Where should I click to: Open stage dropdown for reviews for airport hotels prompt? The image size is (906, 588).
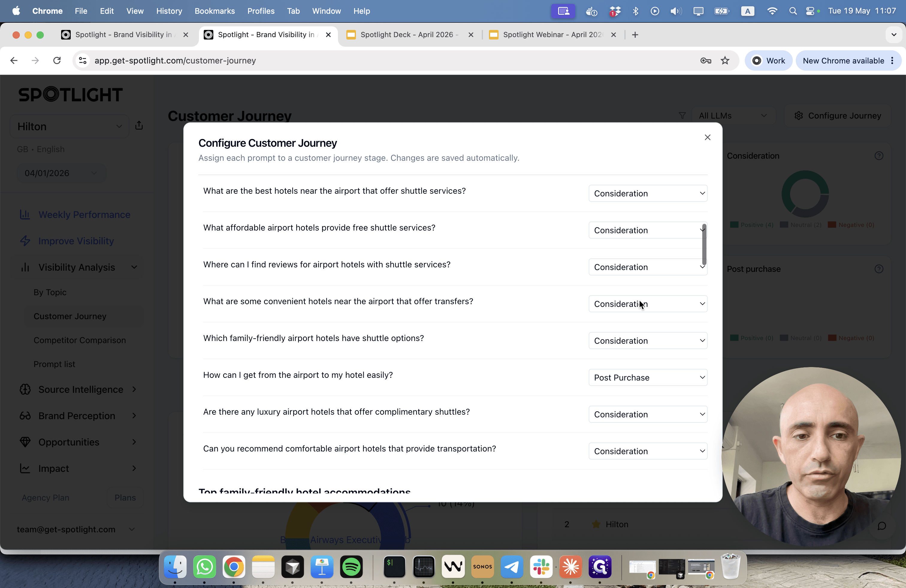(648, 267)
